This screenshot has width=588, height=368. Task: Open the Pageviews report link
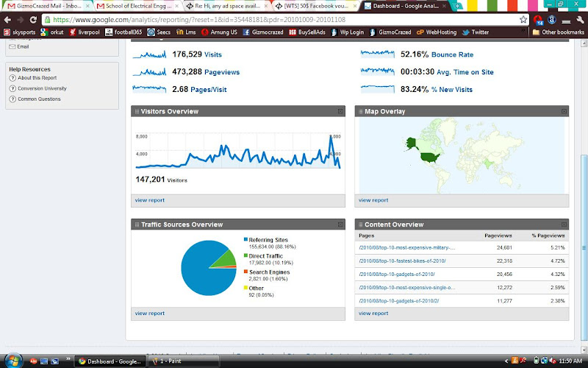click(x=222, y=72)
